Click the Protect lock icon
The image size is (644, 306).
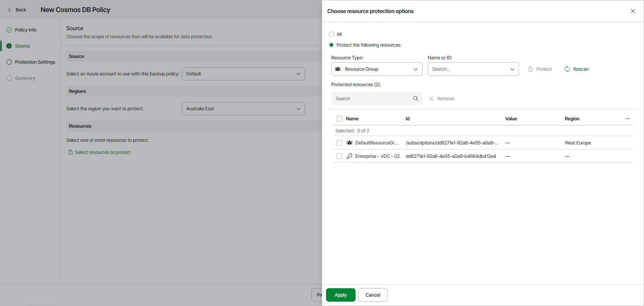click(x=530, y=69)
